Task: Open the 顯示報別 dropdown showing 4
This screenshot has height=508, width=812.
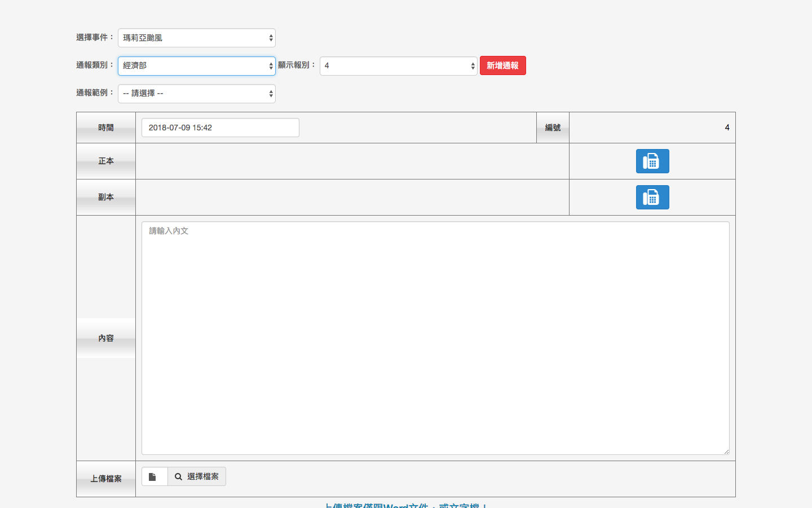Action: (398, 65)
